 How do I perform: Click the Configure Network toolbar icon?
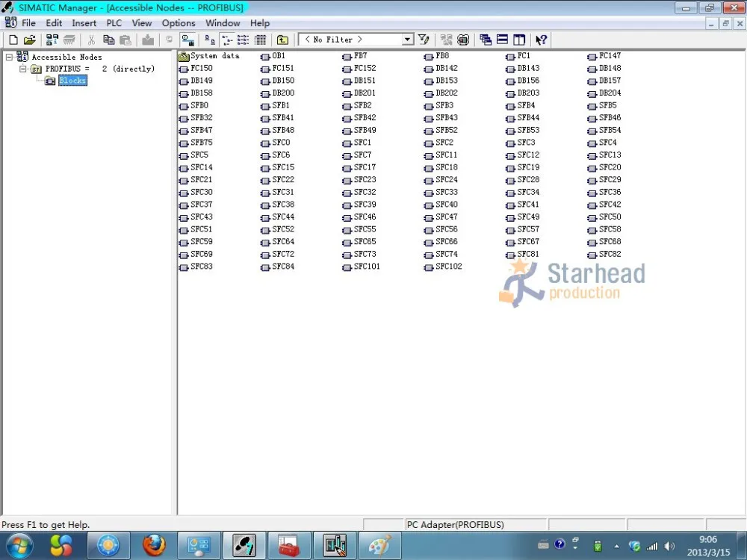[x=446, y=40]
